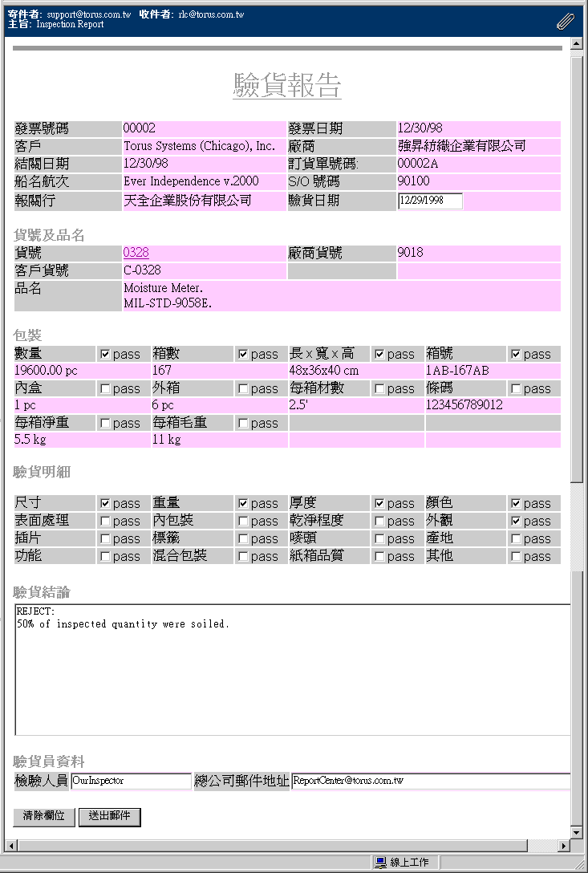
Task: Uncheck the 數量 pass checkbox
Action: point(104,354)
